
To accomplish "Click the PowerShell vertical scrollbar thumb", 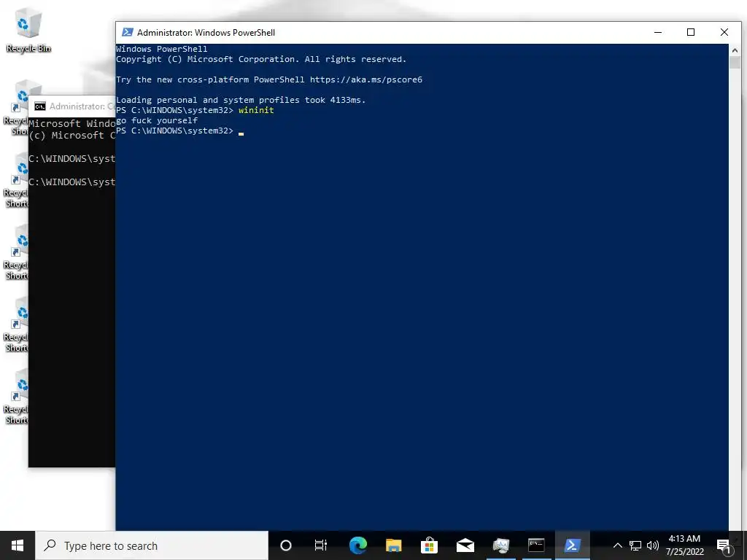I will (735, 63).
